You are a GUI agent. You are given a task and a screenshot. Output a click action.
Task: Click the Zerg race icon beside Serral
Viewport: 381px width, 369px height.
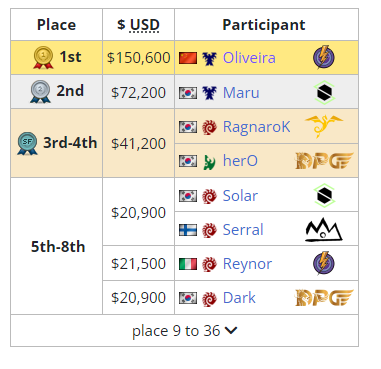209,230
